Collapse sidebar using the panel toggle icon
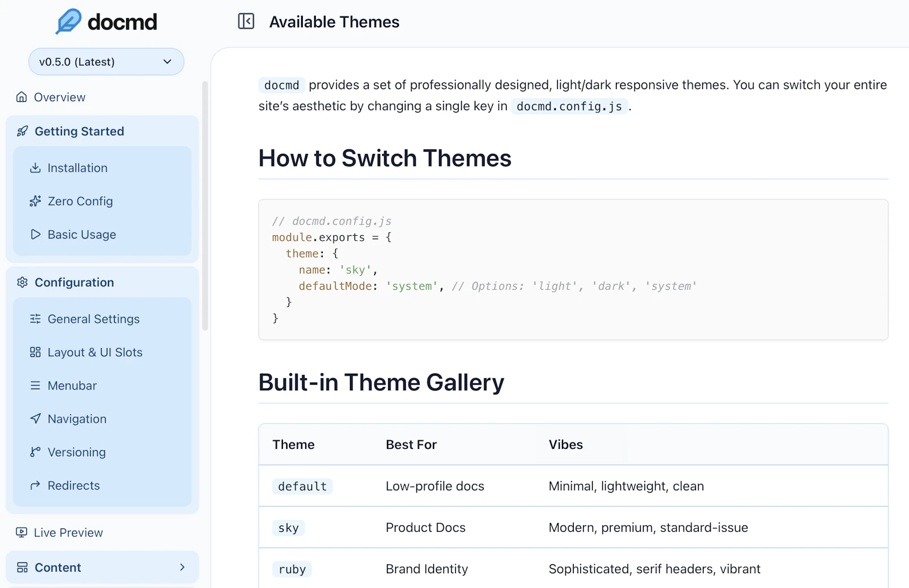909x588 pixels. pos(246,22)
